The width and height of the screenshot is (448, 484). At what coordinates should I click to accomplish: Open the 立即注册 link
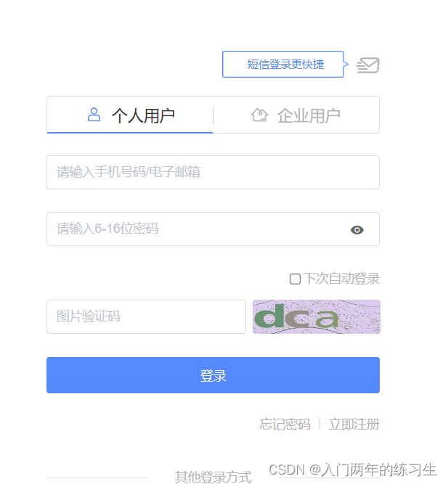pos(354,424)
